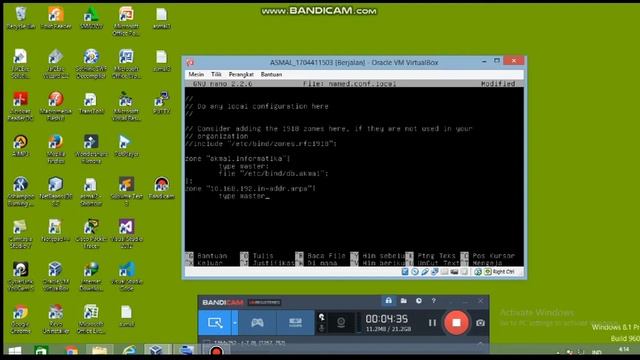
Task: Open Bandicam help question mark
Action: coord(433,301)
